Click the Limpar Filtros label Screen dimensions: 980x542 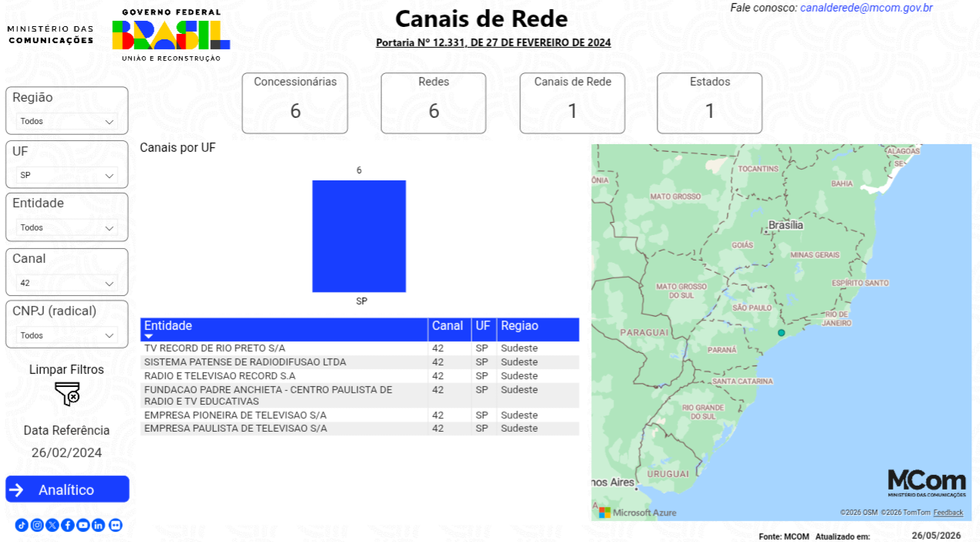click(66, 369)
